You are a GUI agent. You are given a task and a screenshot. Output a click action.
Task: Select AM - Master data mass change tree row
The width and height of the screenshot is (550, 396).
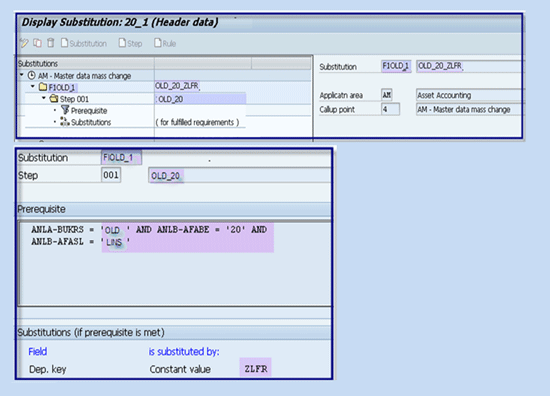point(84,76)
